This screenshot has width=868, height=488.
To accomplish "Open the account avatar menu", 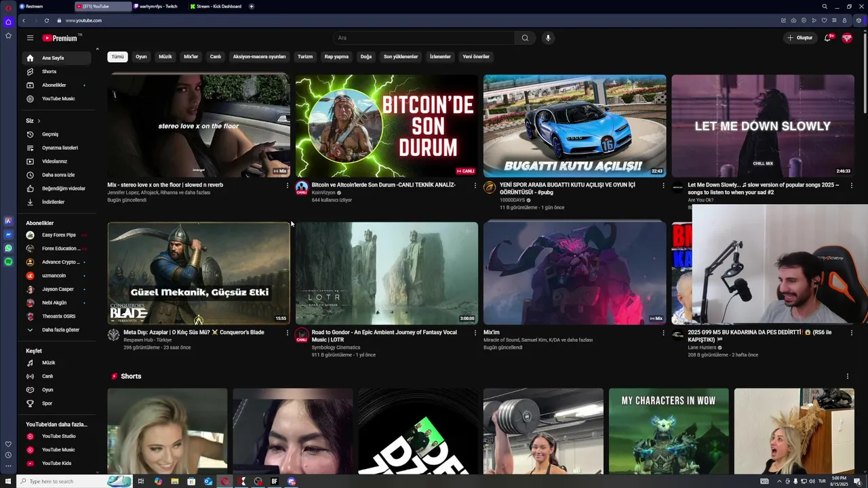I will click(x=847, y=38).
